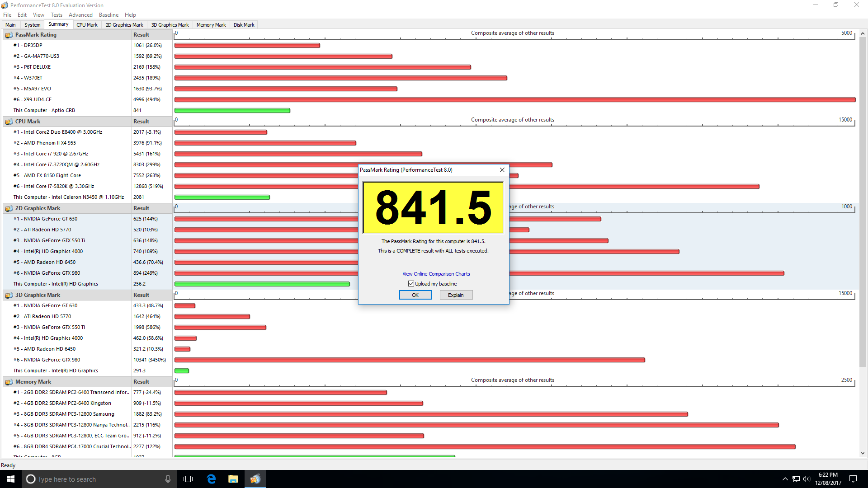Open the Baseline menu

click(x=109, y=15)
